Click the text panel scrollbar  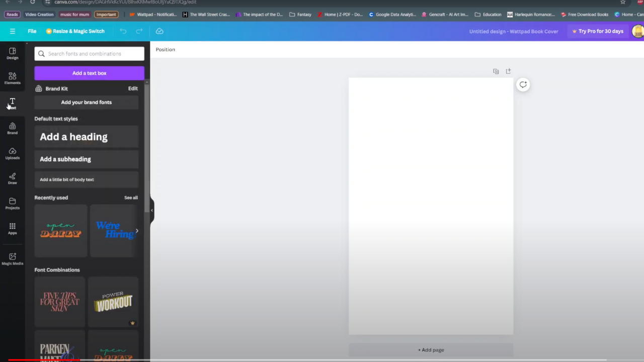click(147, 148)
